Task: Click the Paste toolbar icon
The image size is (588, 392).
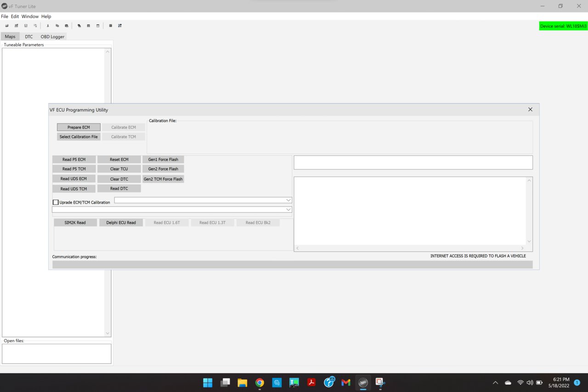Action: 67,26
